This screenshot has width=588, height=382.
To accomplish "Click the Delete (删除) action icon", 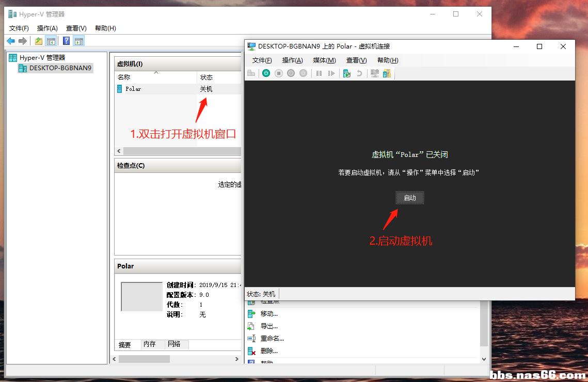I will 251,351.
